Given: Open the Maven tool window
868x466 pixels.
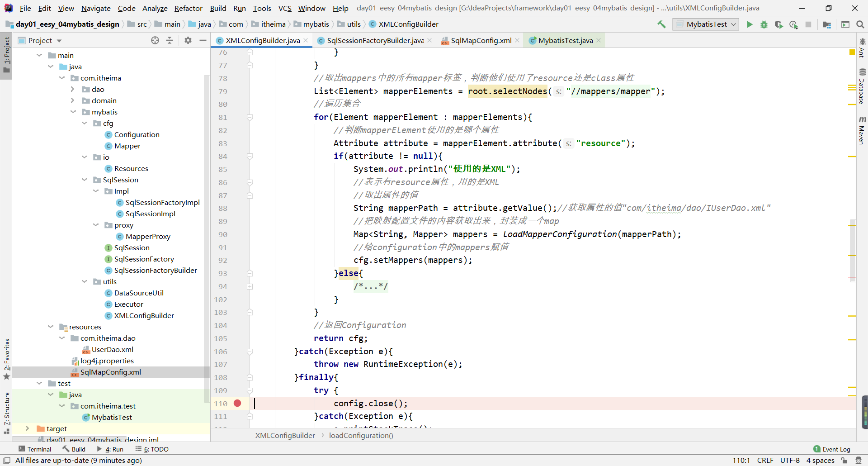Looking at the screenshot, I should 862,131.
